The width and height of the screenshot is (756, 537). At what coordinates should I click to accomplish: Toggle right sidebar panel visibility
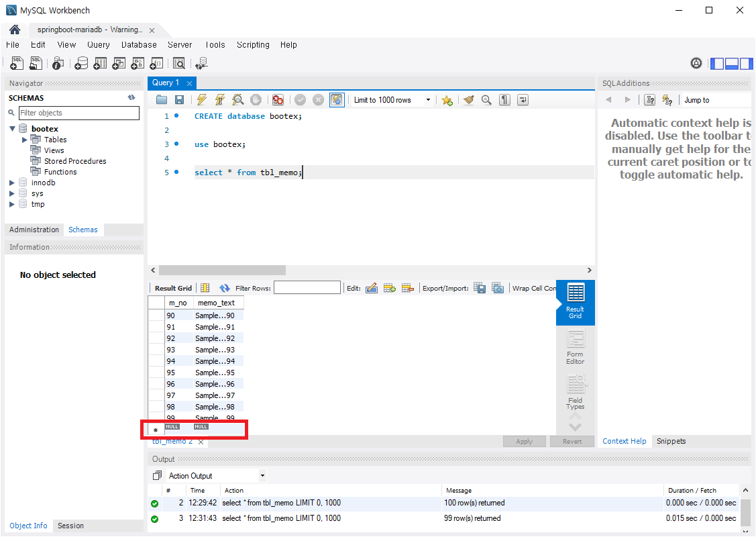coord(746,63)
